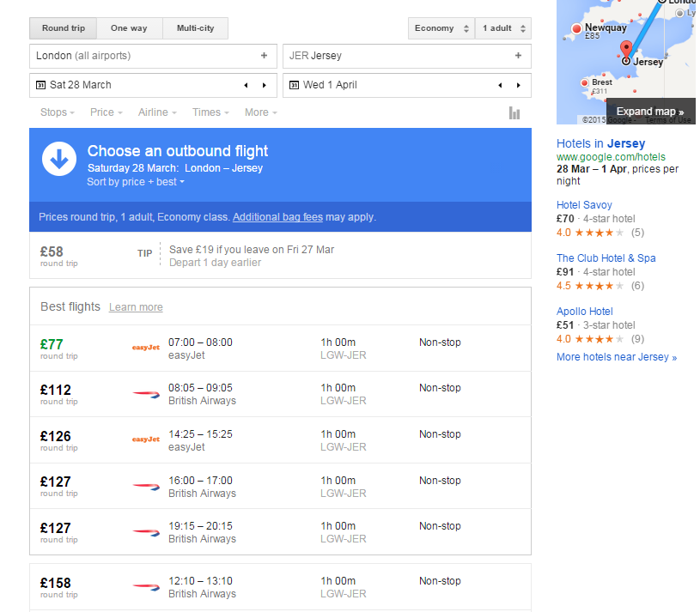Screen dimensions: 700x612
Task: Click British Airways logo on 16:00 flight
Action: pyautogui.click(x=146, y=487)
